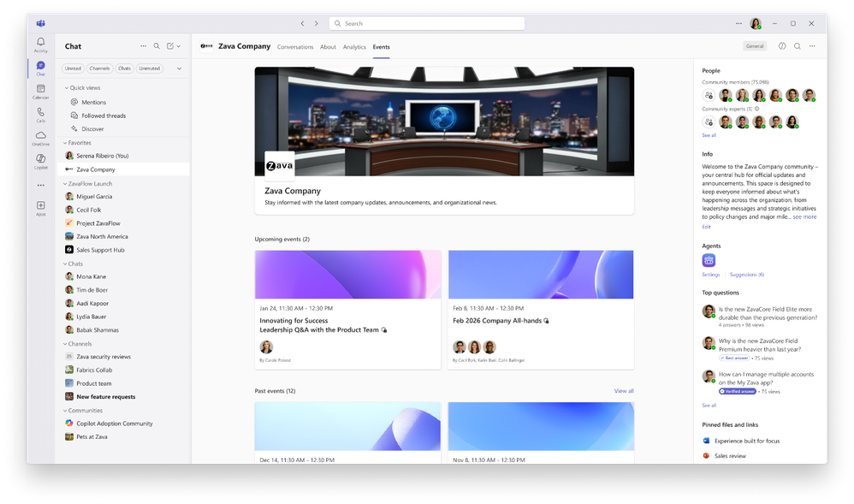Screen dimensions: 854x504
Task: Toggle the Unmuted filter chip
Action: (150, 68)
